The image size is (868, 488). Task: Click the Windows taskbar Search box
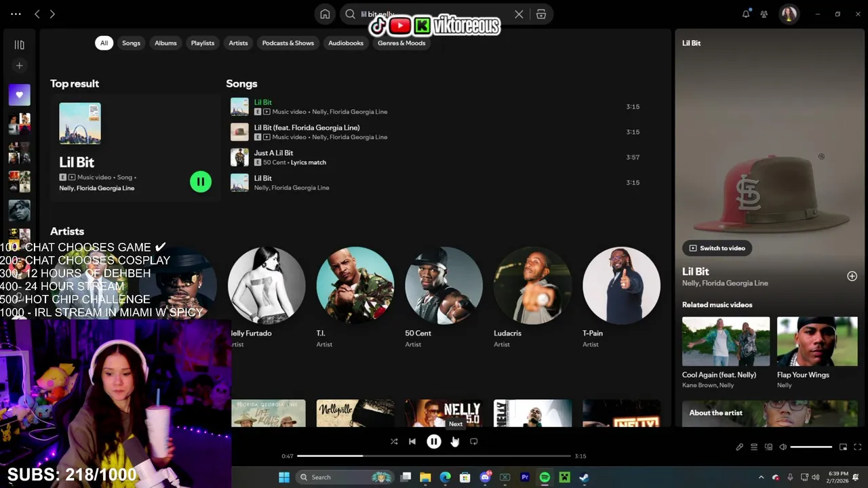345,477
